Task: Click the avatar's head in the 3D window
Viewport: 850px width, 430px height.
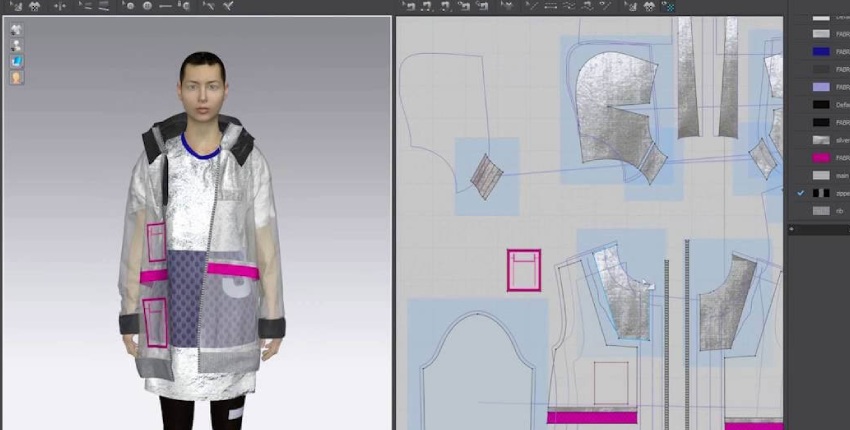Action: (203, 86)
